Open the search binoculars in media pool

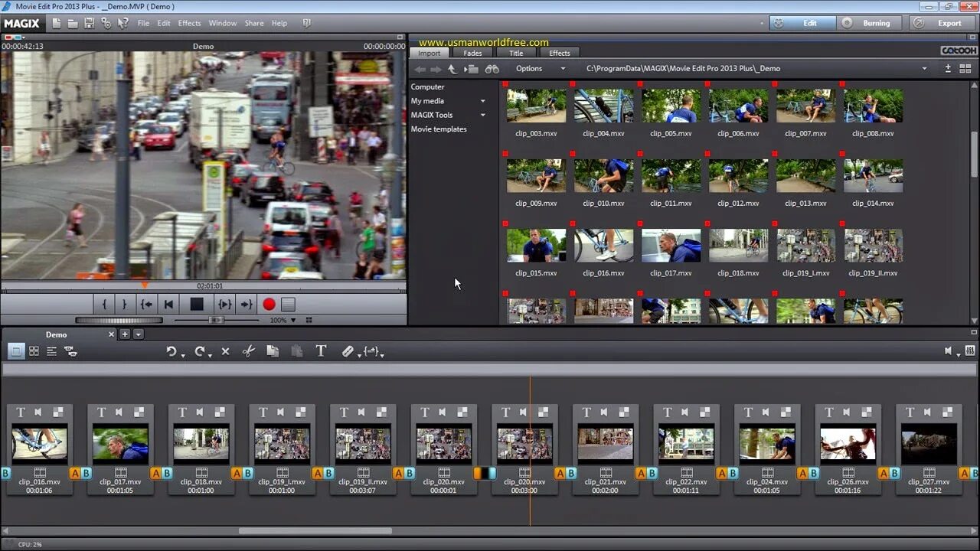point(492,69)
